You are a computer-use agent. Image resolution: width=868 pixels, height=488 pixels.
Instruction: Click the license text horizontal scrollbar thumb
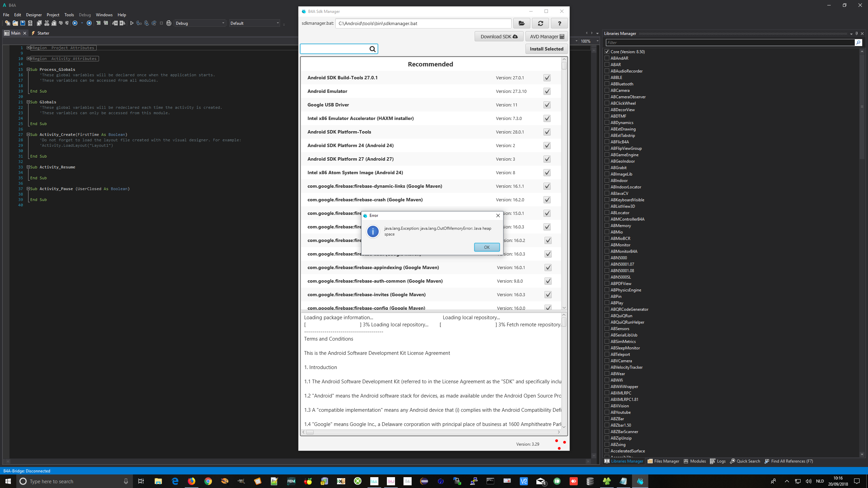click(x=310, y=432)
